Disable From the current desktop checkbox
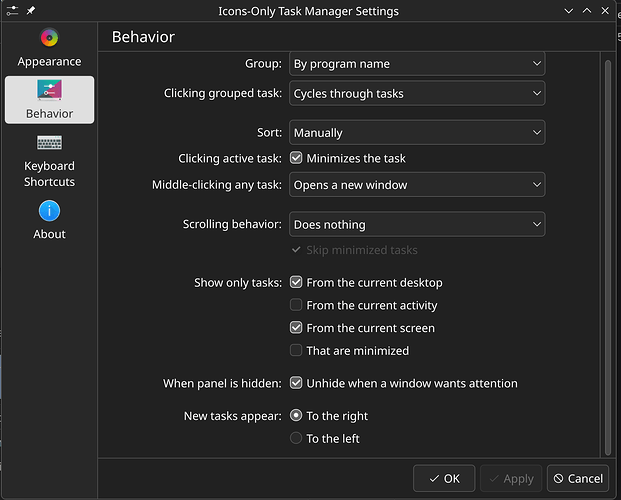Image resolution: width=621 pixels, height=500 pixels. point(296,283)
